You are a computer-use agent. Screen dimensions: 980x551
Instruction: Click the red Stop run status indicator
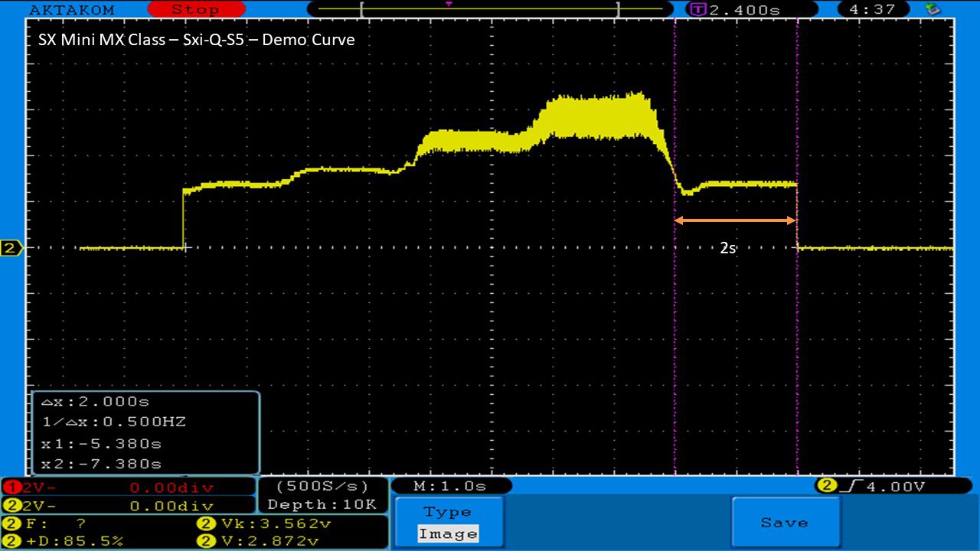[x=195, y=9]
